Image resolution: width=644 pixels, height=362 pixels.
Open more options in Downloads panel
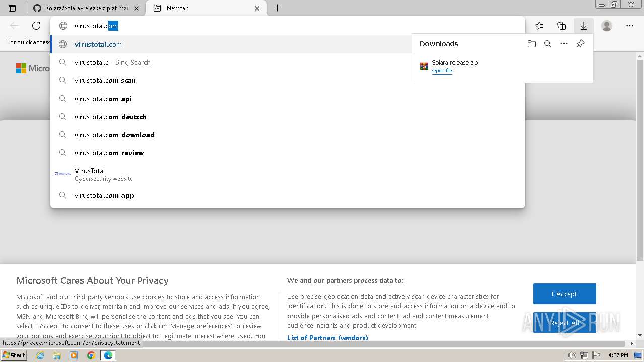(x=564, y=44)
